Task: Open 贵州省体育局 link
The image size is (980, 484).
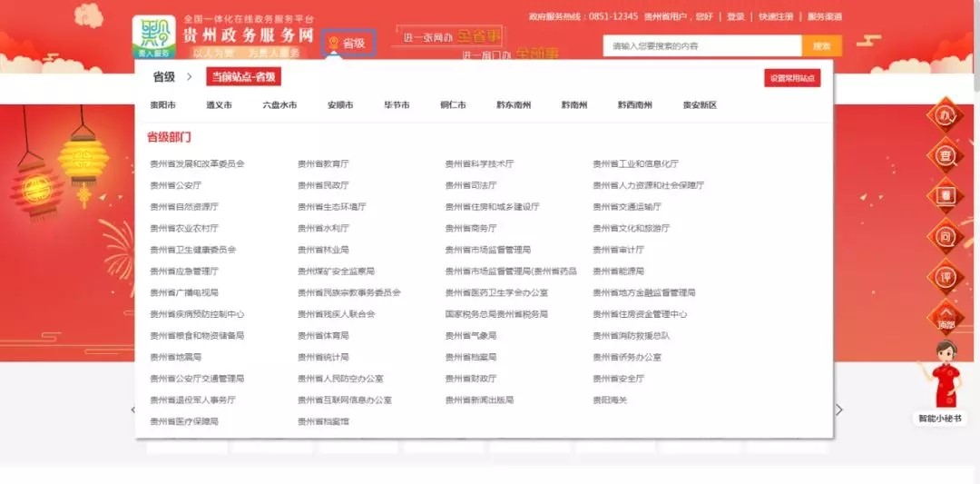Action: (x=323, y=335)
